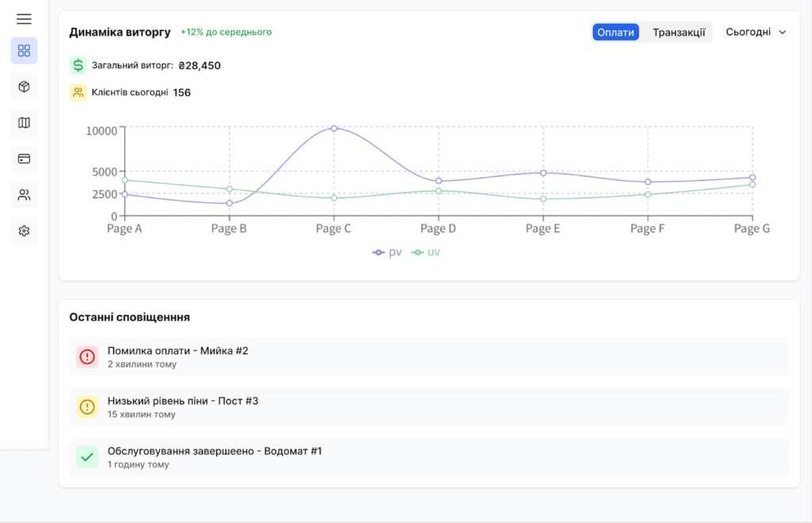Click the Динаміка виторгу heading
812x523 pixels.
[x=121, y=32]
